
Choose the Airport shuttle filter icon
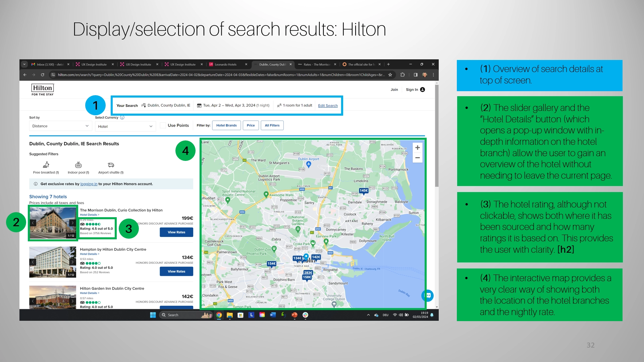(111, 165)
